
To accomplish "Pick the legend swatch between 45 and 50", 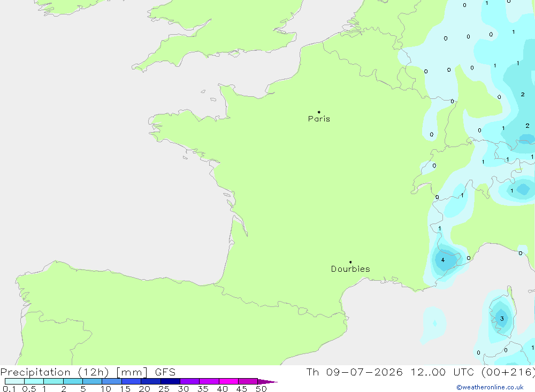I will [x=248, y=381].
